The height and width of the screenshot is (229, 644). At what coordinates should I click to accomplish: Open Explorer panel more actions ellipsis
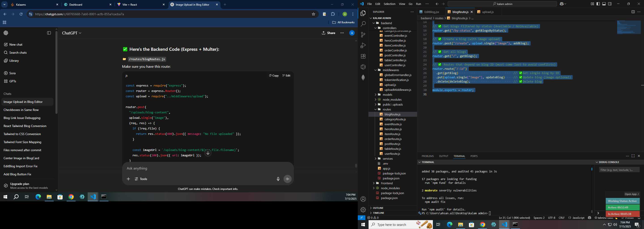[412, 12]
